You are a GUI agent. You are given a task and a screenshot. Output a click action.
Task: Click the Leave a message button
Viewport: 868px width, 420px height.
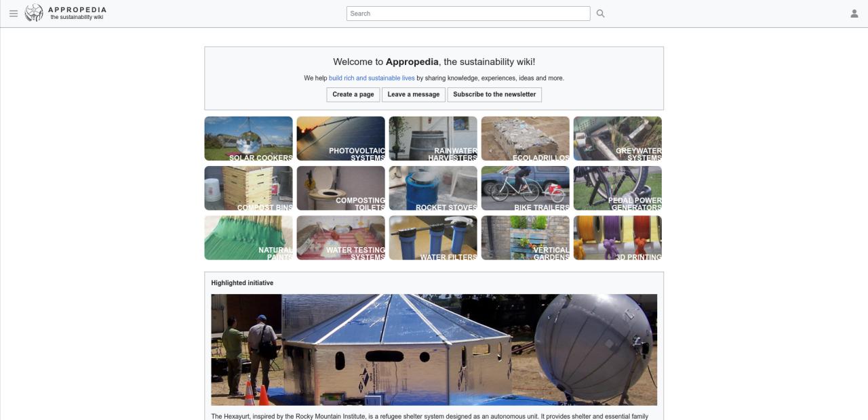coord(414,94)
